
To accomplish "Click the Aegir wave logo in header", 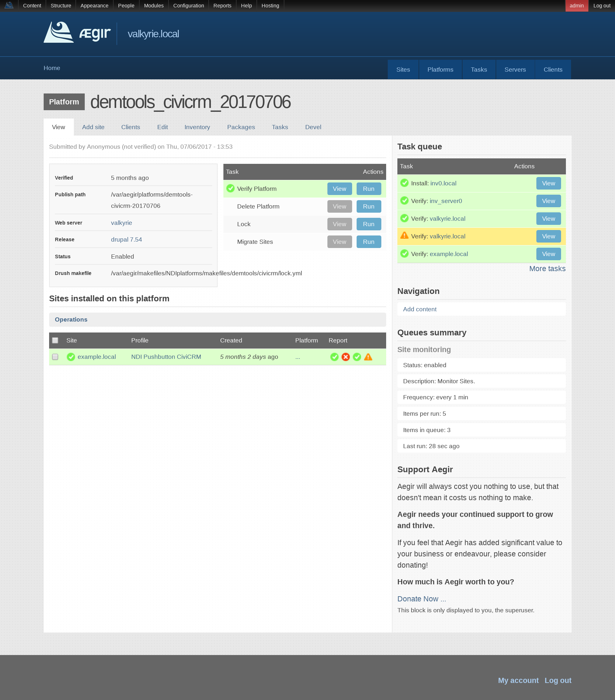I will [58, 33].
